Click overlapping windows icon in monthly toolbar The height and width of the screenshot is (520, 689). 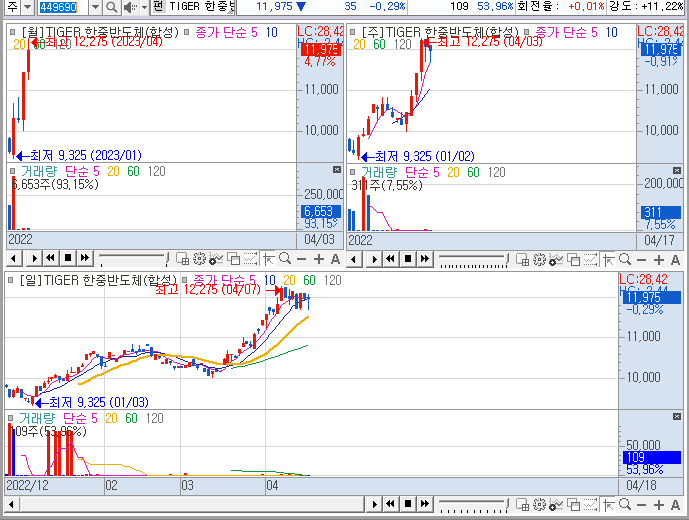pos(233,259)
